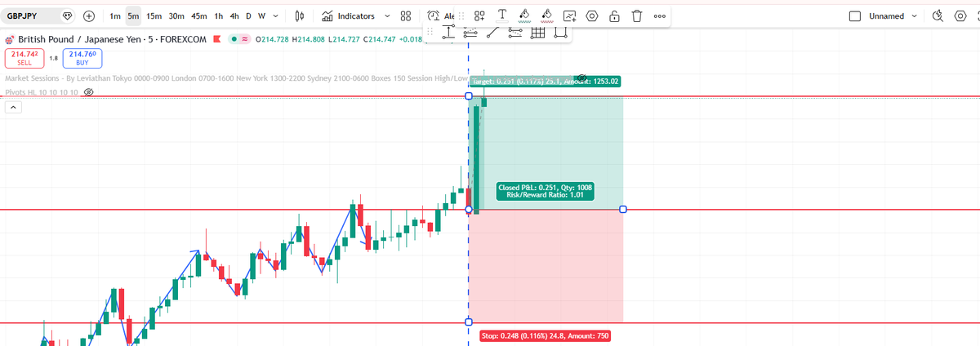Click the red flag symbol marker
The height and width of the screenshot is (346, 980).
(216, 38)
